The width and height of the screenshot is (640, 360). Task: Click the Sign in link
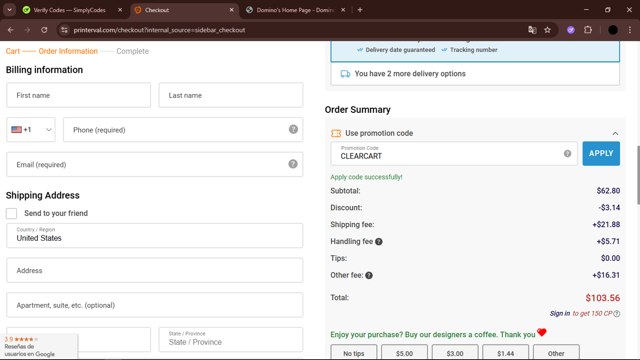pyautogui.click(x=560, y=313)
